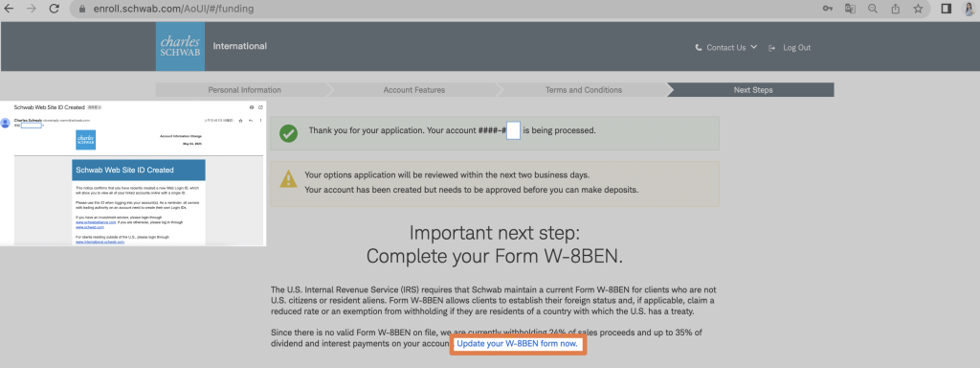Open the email more options menu

click(260, 121)
